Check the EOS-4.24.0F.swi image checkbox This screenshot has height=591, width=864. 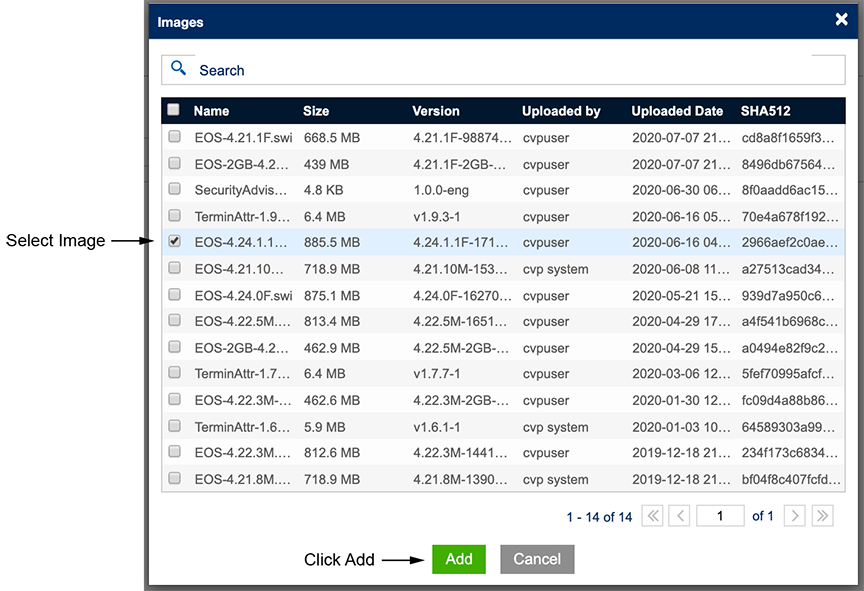(x=175, y=295)
